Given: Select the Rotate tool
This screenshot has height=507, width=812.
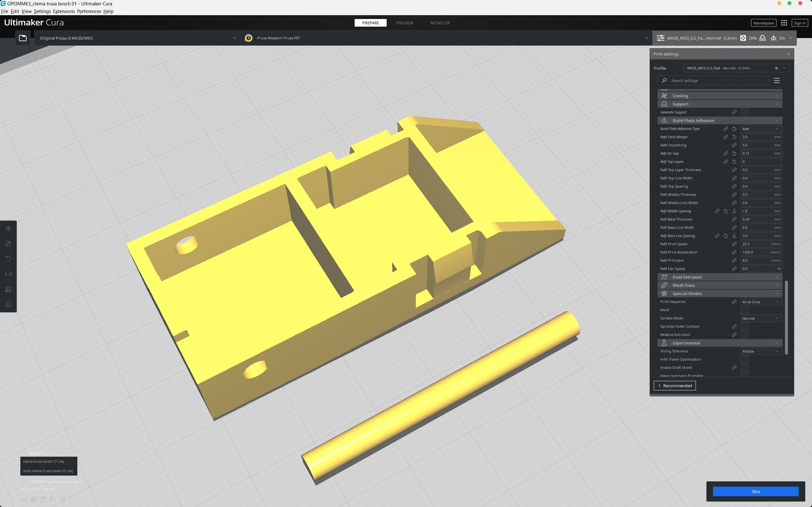Looking at the screenshot, I should coord(8,259).
